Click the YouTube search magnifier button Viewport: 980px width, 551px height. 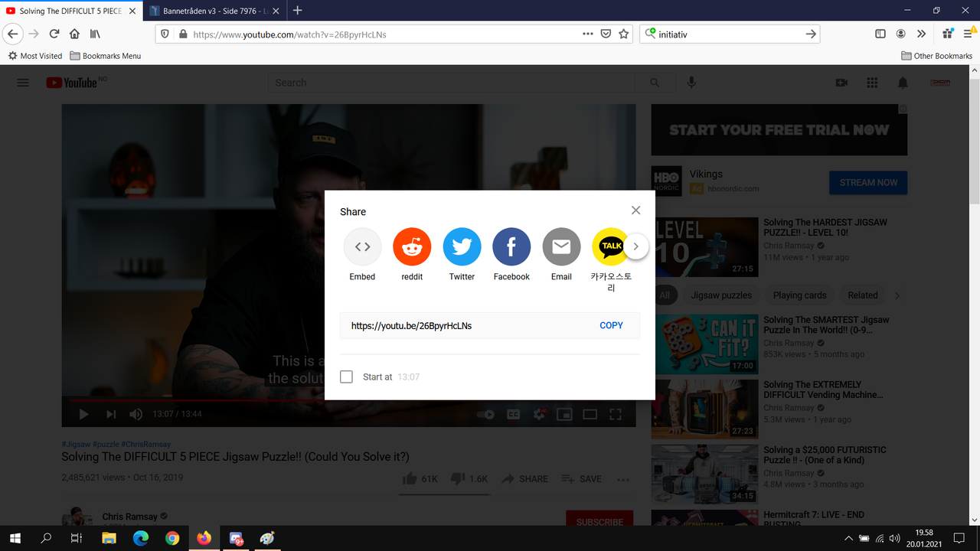pos(655,83)
